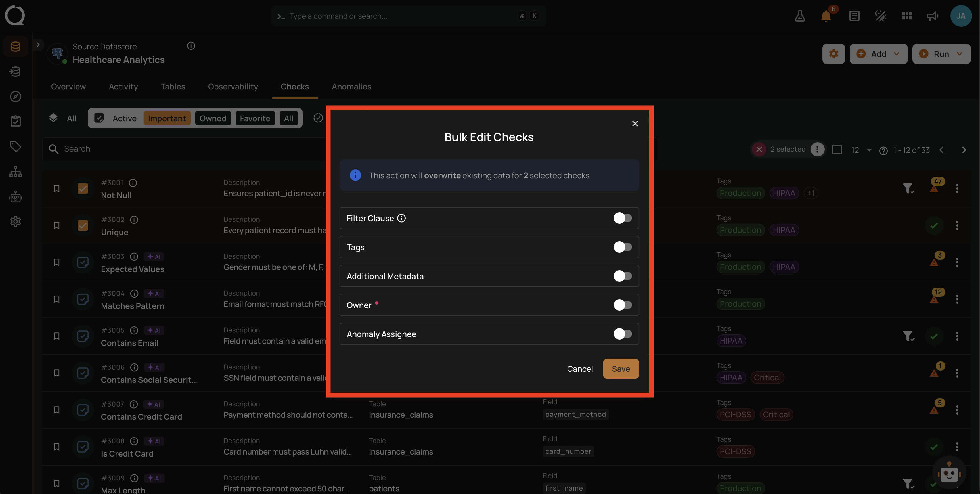This screenshot has width=980, height=494.
Task: Focus the command or search bar
Action: tap(409, 16)
